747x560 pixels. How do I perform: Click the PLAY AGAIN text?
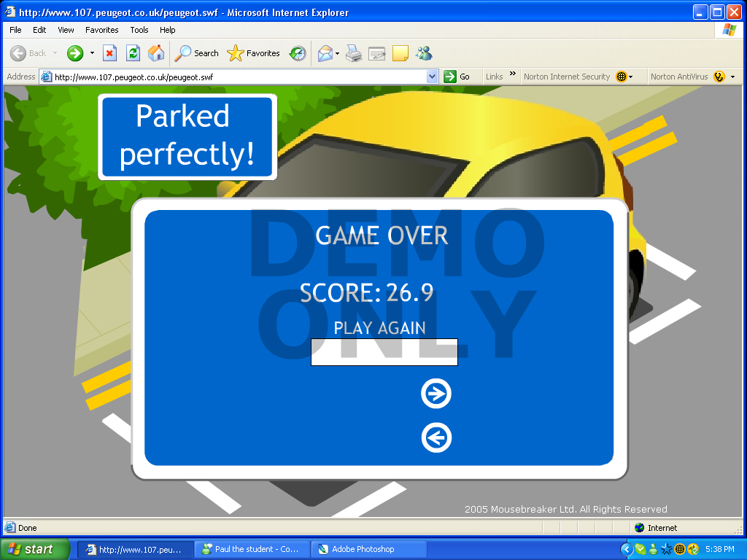pyautogui.click(x=379, y=328)
